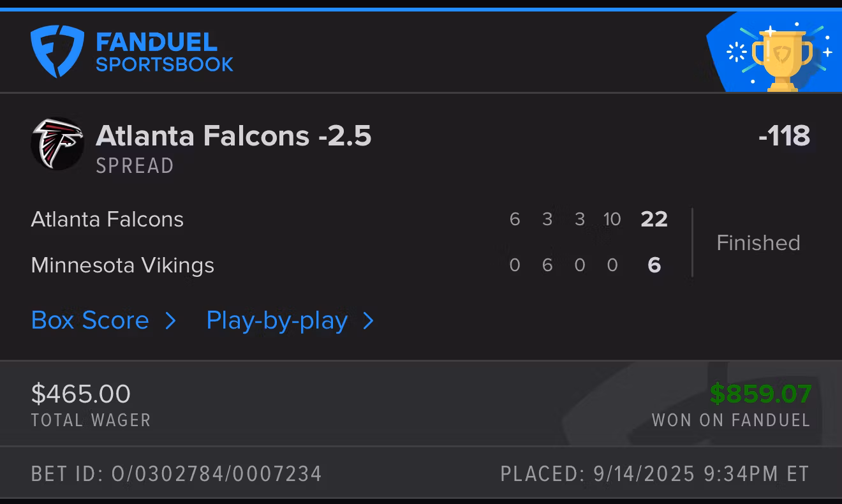Expand the Play-by-play chevron arrow
The width and height of the screenshot is (842, 504).
pyautogui.click(x=368, y=321)
